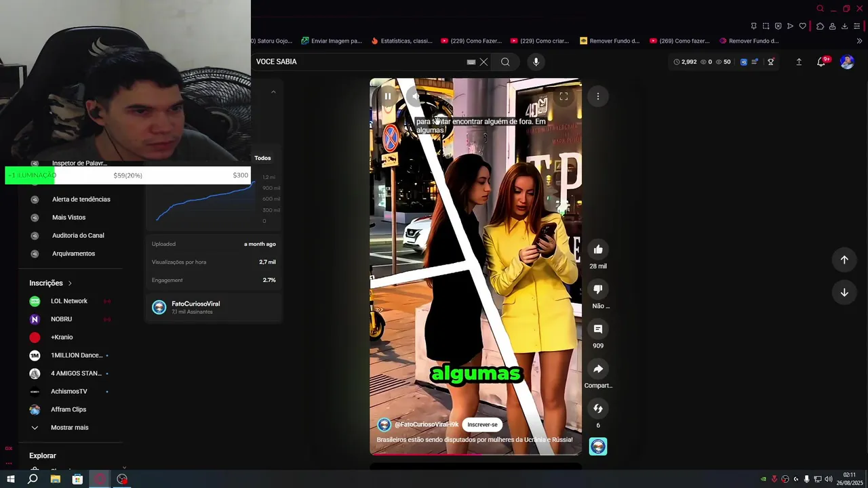Open the (269) Como fazer... bookmark

coord(679,41)
